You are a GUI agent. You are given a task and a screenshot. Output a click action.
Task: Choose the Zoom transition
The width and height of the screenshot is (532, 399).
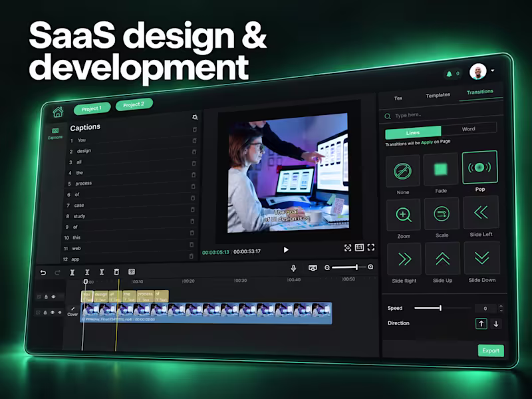pyautogui.click(x=404, y=215)
